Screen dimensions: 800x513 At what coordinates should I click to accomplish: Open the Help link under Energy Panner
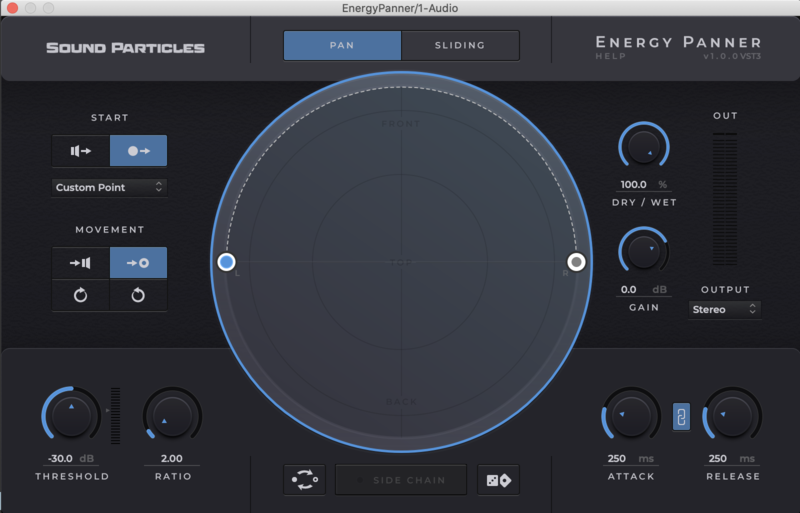pos(609,57)
